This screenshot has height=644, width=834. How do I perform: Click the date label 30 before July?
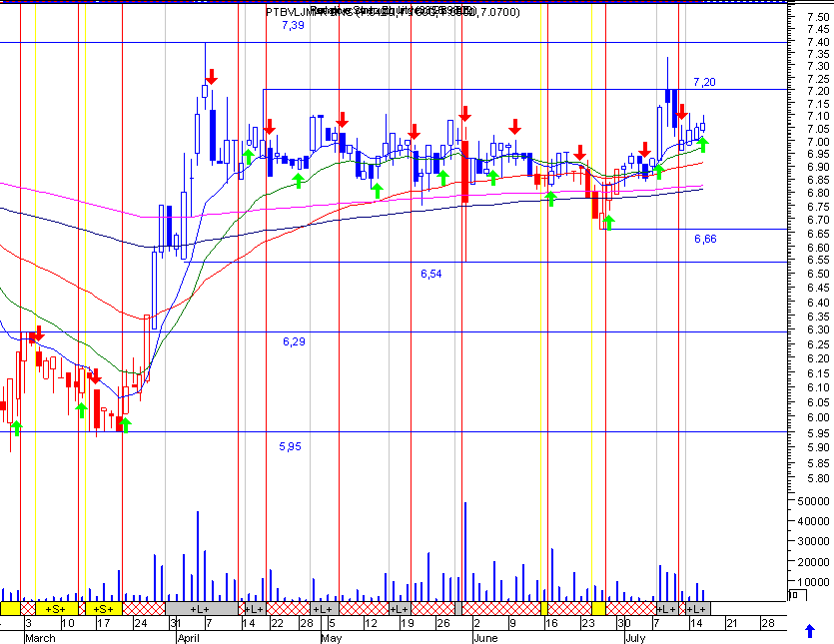click(624, 623)
